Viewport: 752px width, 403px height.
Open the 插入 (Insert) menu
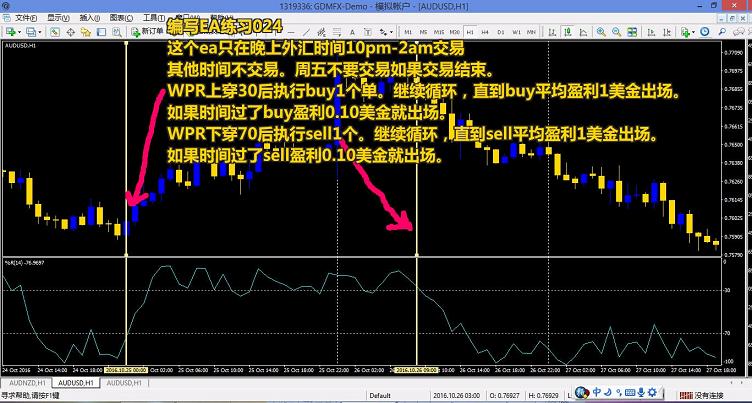[88, 18]
